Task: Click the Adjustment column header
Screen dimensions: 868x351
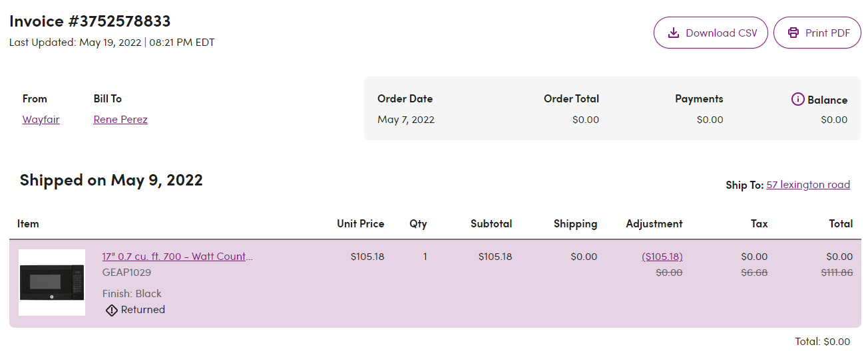Action: [x=654, y=224]
